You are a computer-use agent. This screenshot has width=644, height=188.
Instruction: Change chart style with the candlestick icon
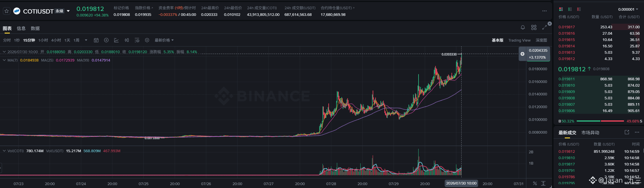(127, 40)
